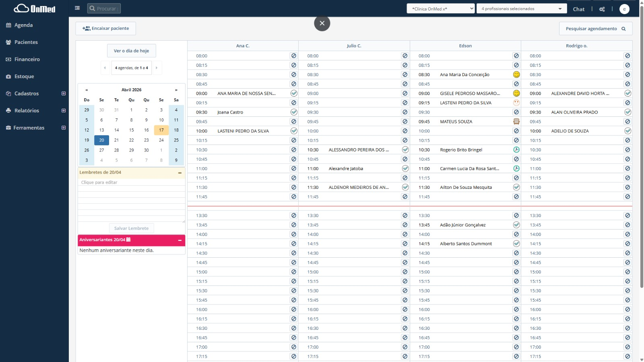Click Encaixar paciente button
This screenshot has width=644, height=362.
[x=106, y=29]
